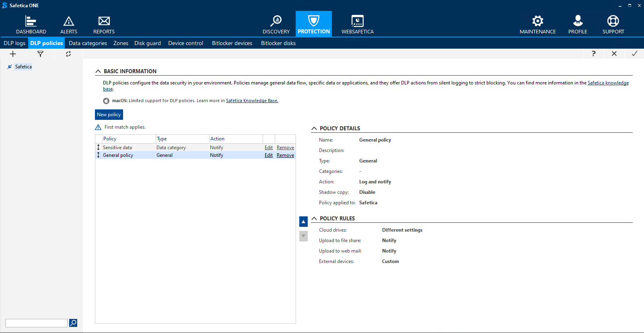Click the Safetica logo in title bar

[x=4, y=5]
